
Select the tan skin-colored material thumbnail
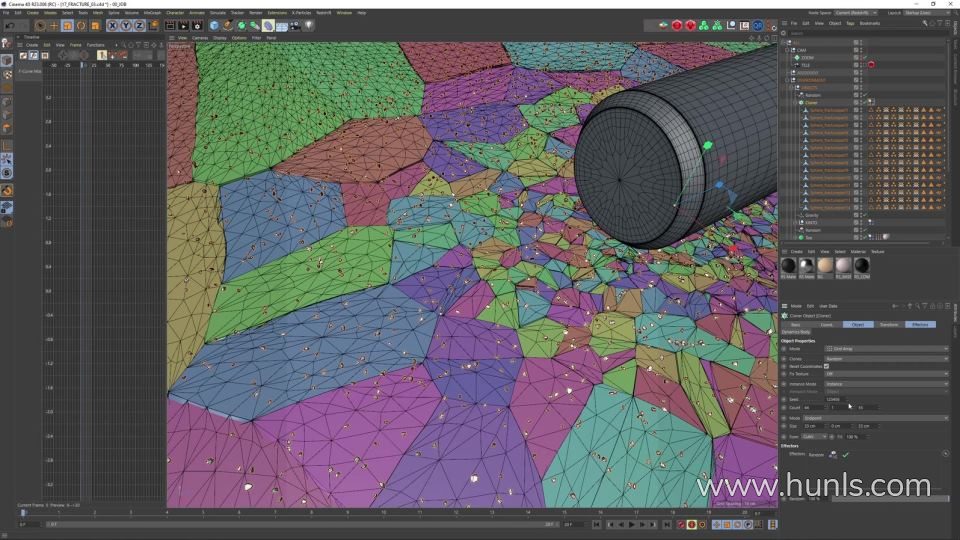pos(825,265)
